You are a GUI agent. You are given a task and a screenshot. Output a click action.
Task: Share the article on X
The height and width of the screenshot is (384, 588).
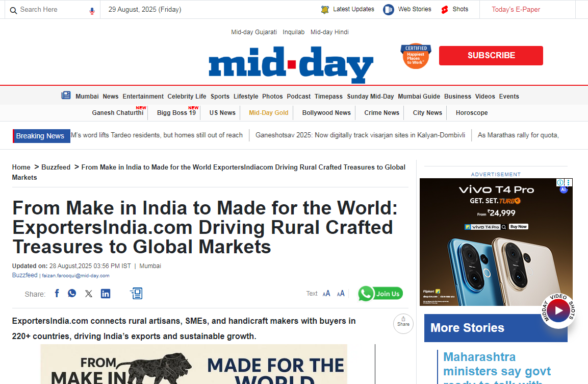tap(89, 293)
